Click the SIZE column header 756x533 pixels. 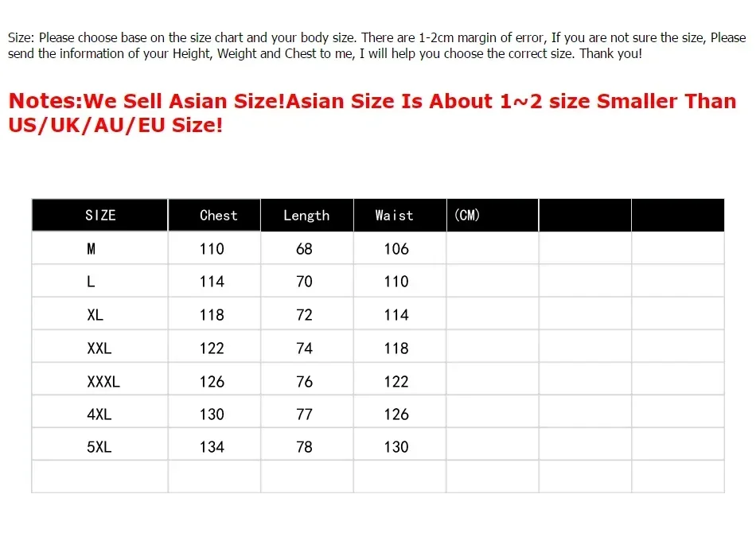pyautogui.click(x=100, y=215)
